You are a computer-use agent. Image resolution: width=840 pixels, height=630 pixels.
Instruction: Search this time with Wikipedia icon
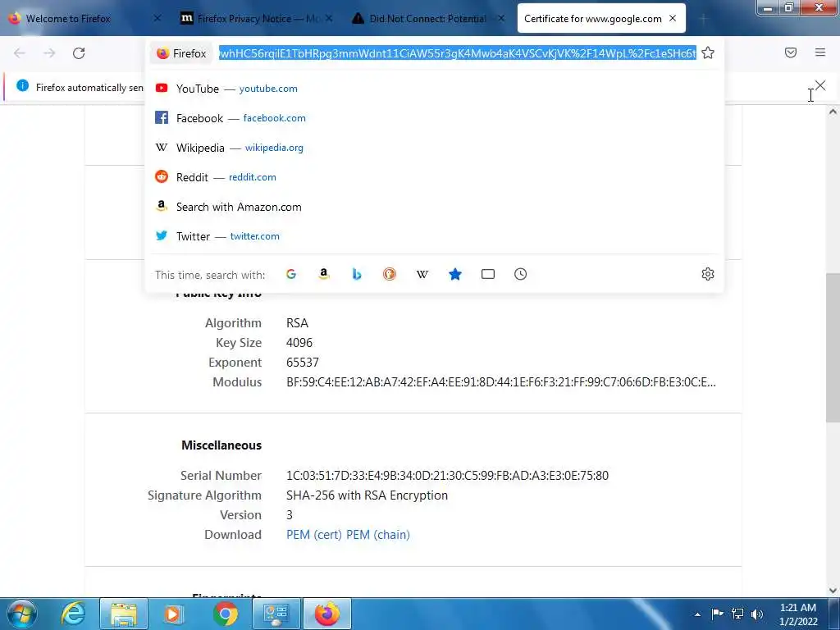tap(422, 274)
